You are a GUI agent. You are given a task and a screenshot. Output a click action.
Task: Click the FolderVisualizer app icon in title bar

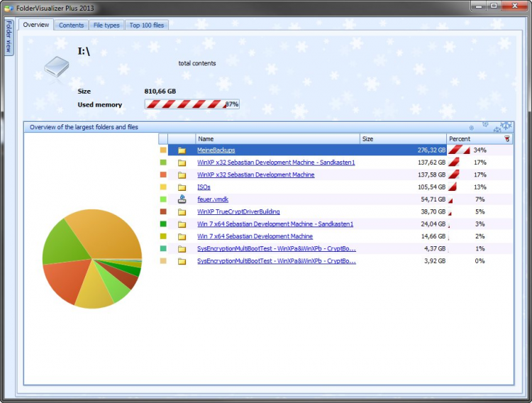9,8
